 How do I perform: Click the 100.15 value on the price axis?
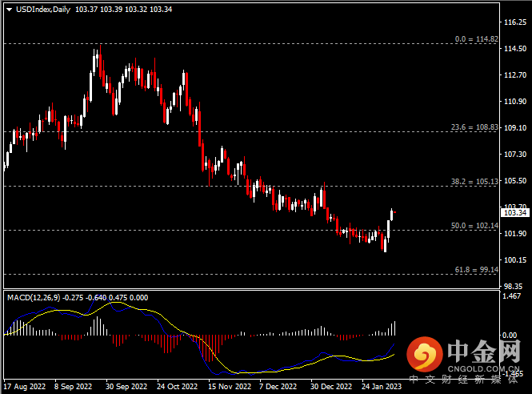pyautogui.click(x=515, y=260)
